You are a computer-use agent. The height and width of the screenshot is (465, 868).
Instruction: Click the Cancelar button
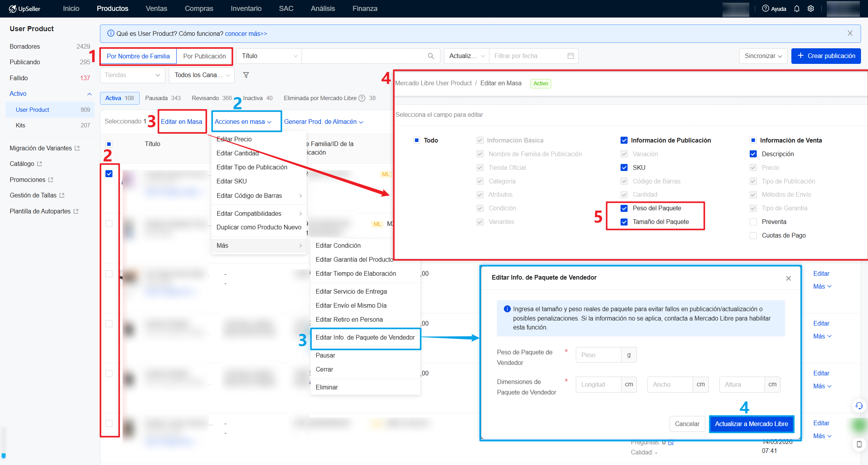[687, 424]
